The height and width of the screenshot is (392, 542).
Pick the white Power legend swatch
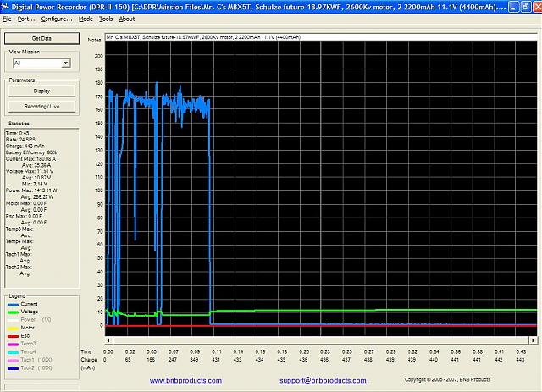[x=11, y=320]
